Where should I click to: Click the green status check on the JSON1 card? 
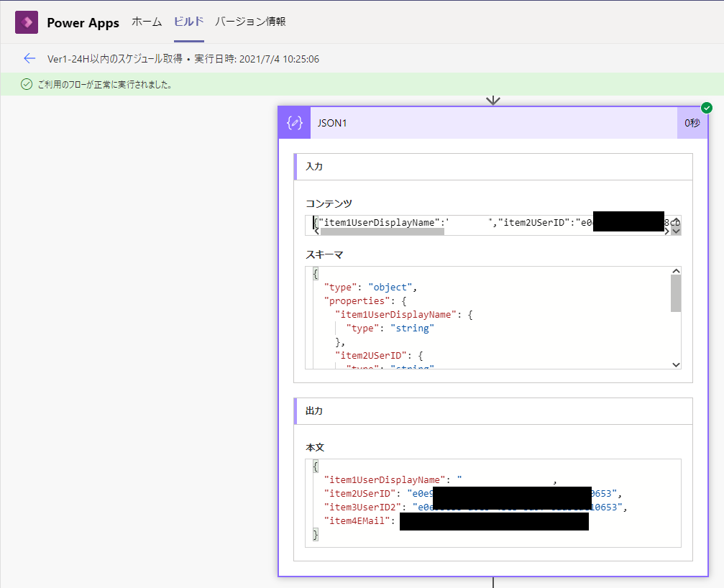point(707,108)
